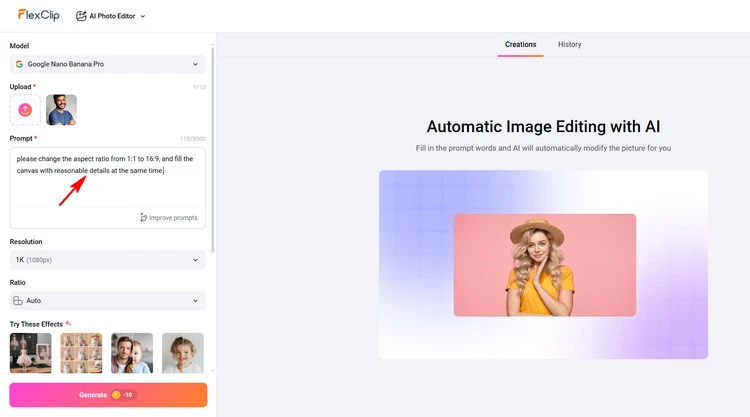The height and width of the screenshot is (417, 750).
Task: Click the Try These Effects sparkle icon
Action: point(68,323)
